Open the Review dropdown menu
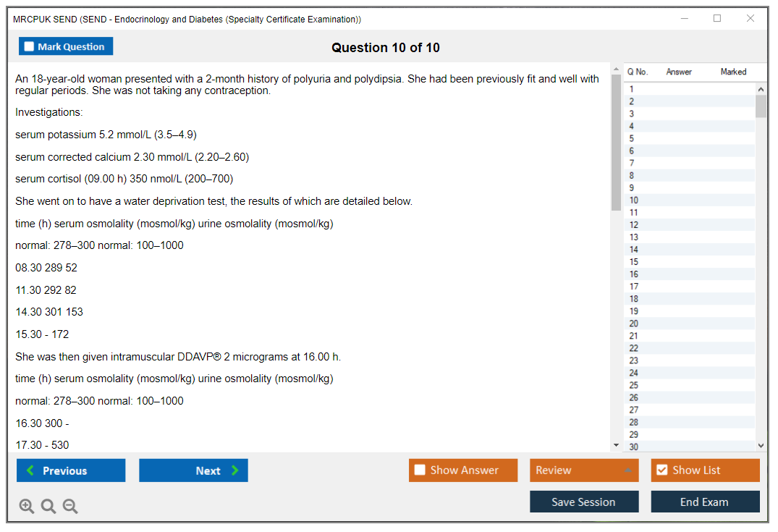The width and height of the screenshot is (778, 532). tap(583, 470)
